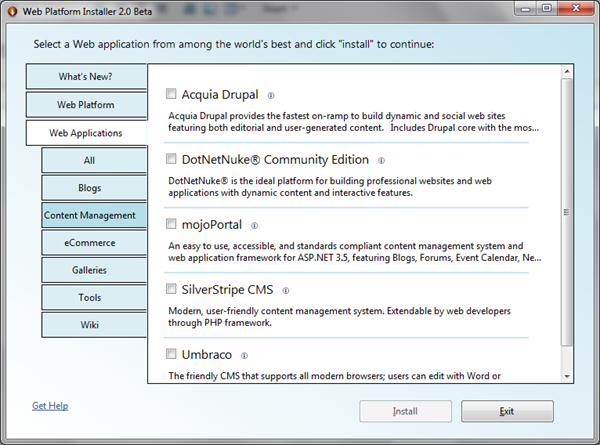Check the Acquia Drupal checkbox
Image resolution: width=600 pixels, height=445 pixels.
click(x=171, y=94)
